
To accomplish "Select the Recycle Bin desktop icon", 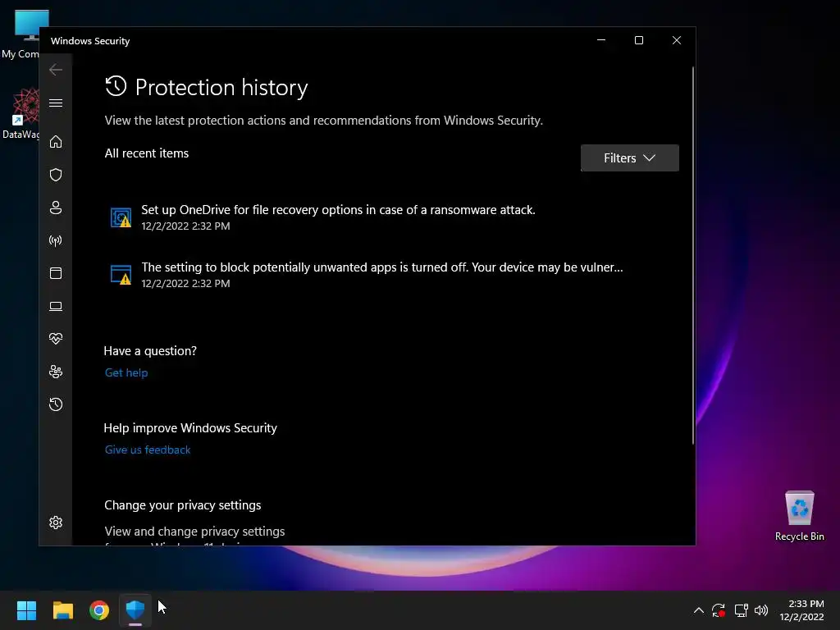I will click(799, 516).
